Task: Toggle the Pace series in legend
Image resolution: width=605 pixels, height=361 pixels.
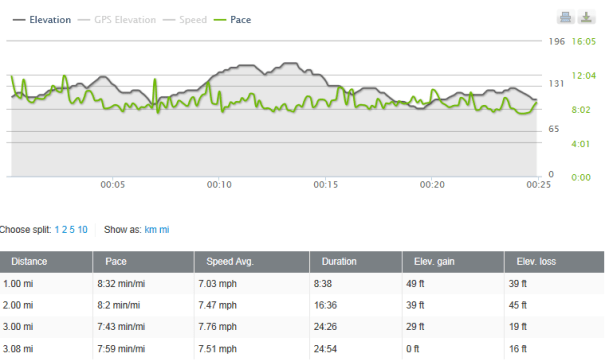Action: (232, 20)
